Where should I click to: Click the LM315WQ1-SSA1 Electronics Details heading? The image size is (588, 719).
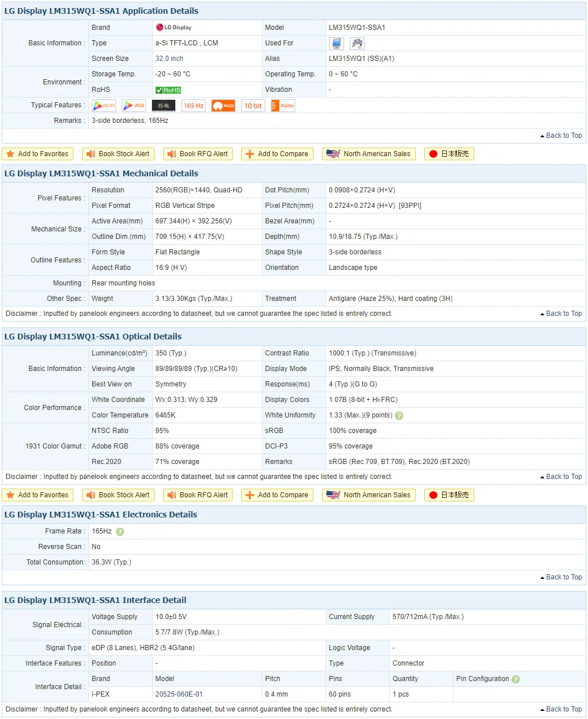[x=100, y=515]
